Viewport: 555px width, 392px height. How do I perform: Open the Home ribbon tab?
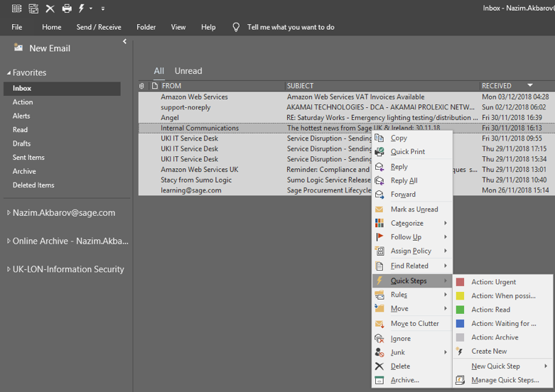[52, 27]
